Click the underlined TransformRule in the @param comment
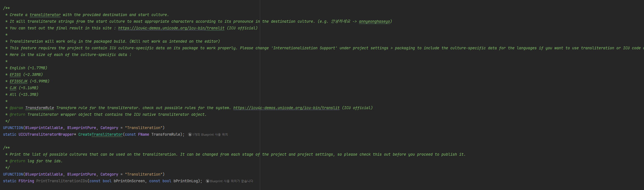Image resolution: width=644 pixels, height=190 pixels. tap(40, 108)
